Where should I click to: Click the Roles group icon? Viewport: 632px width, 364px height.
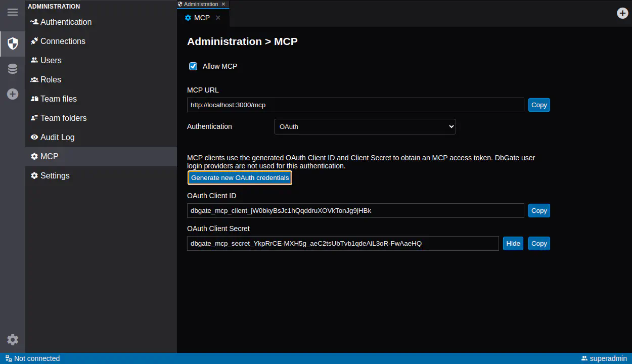click(34, 79)
